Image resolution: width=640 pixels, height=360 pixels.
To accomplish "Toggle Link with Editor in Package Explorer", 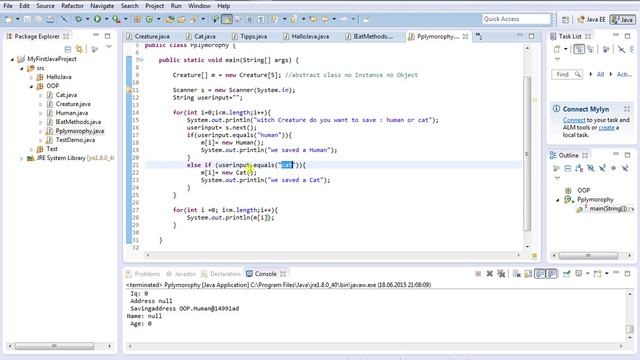I will click(x=79, y=49).
